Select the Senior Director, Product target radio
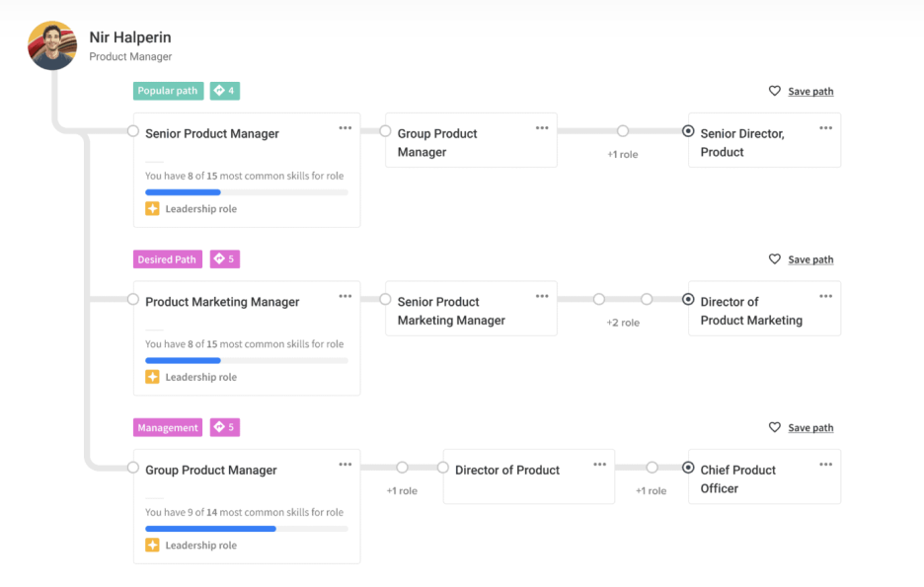The height and width of the screenshot is (587, 924). [688, 131]
